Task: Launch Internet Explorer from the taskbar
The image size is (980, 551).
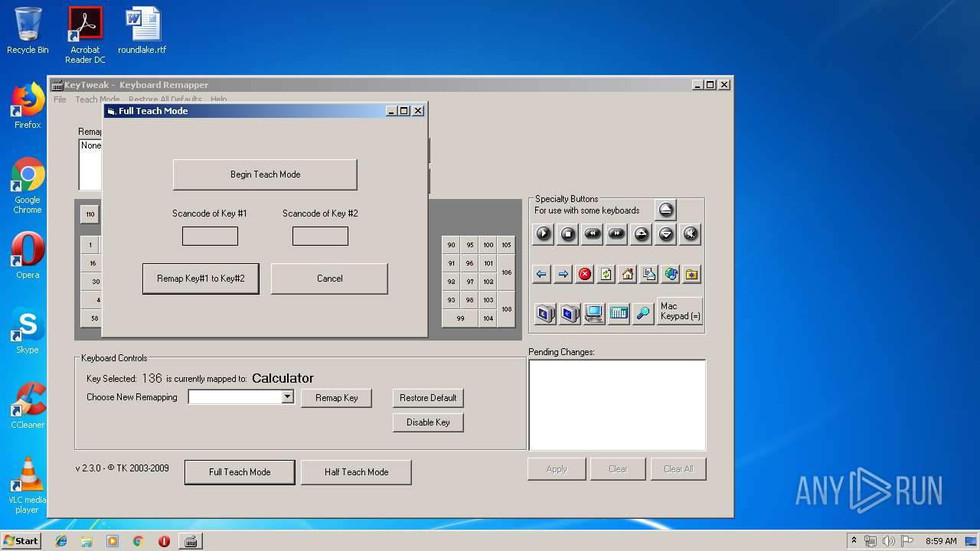Action: click(x=61, y=541)
